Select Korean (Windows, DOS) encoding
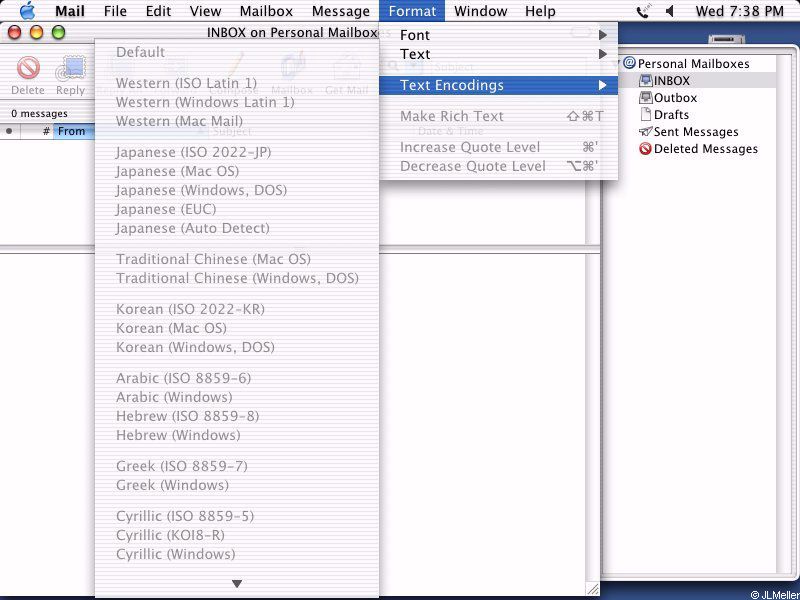 point(237,347)
